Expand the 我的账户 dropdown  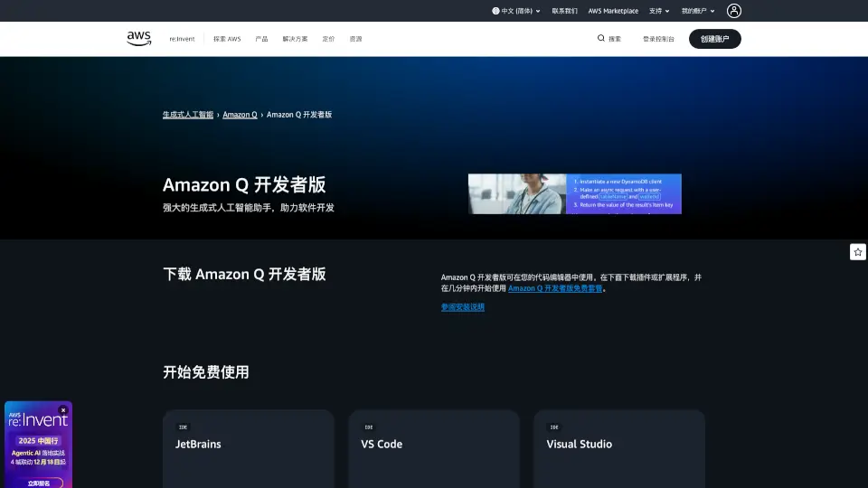click(x=697, y=11)
